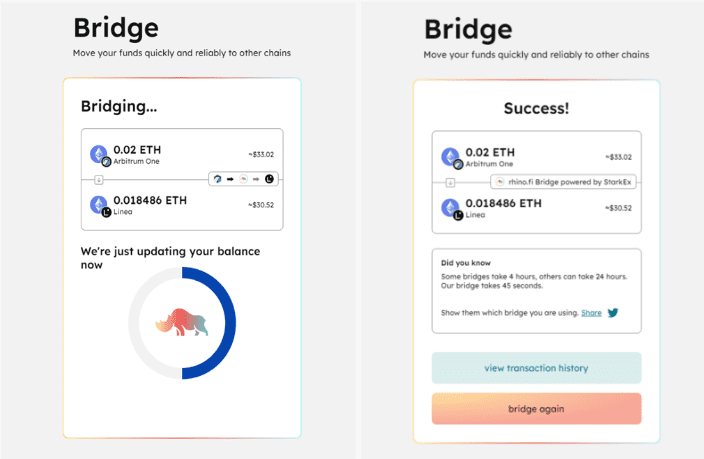Click the Twitter bird share icon
The width and height of the screenshot is (704, 459).
[613, 313]
